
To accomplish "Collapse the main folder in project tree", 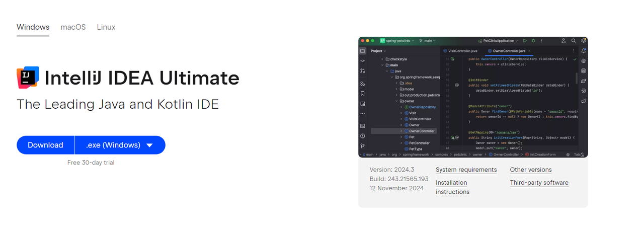I will pyautogui.click(x=382, y=65).
